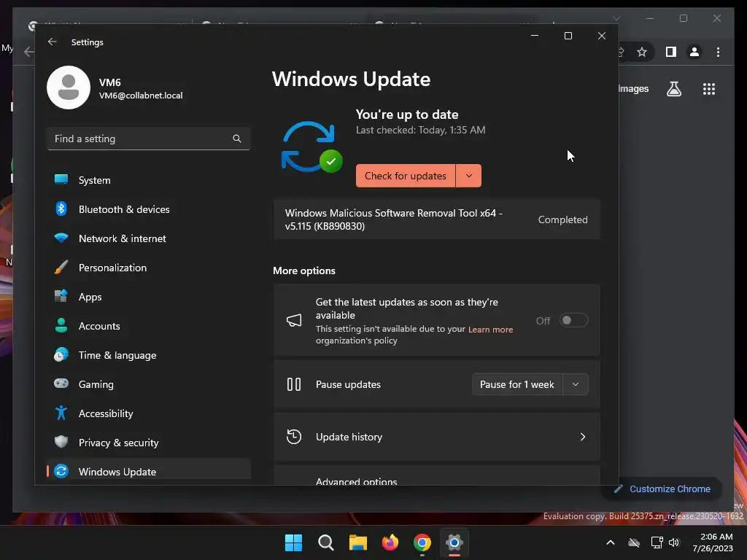Open System settings

tap(149, 180)
